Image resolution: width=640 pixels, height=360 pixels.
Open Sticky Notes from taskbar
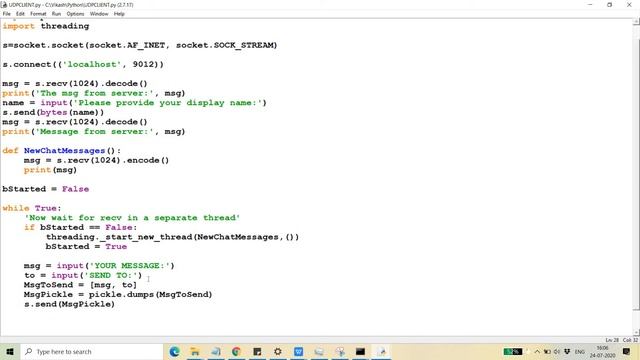click(257, 351)
